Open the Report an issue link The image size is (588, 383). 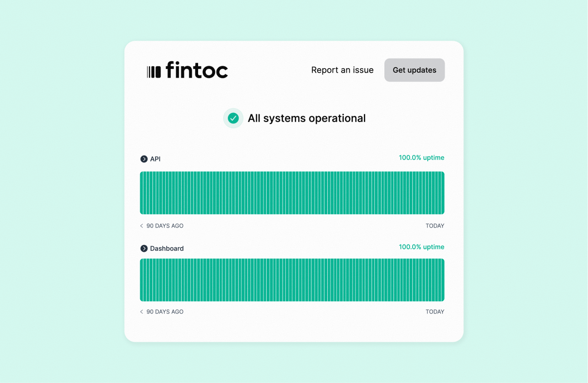point(342,70)
